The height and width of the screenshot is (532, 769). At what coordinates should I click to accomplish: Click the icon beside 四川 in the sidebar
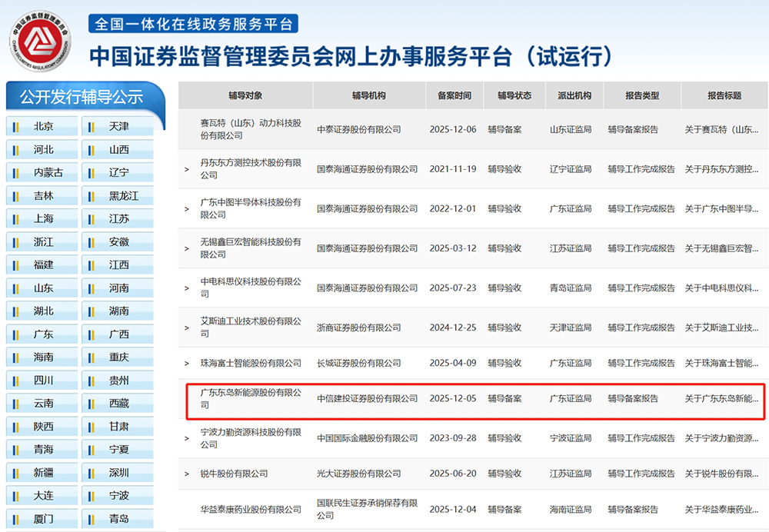click(x=14, y=380)
